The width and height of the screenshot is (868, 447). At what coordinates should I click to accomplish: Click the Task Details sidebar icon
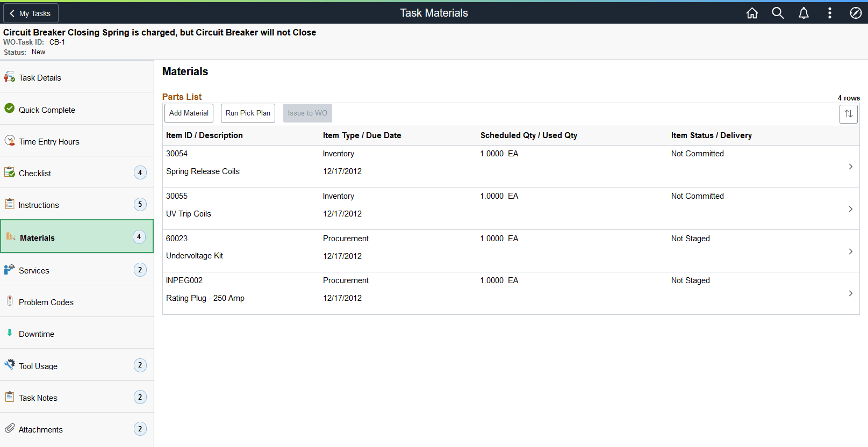tap(10, 77)
